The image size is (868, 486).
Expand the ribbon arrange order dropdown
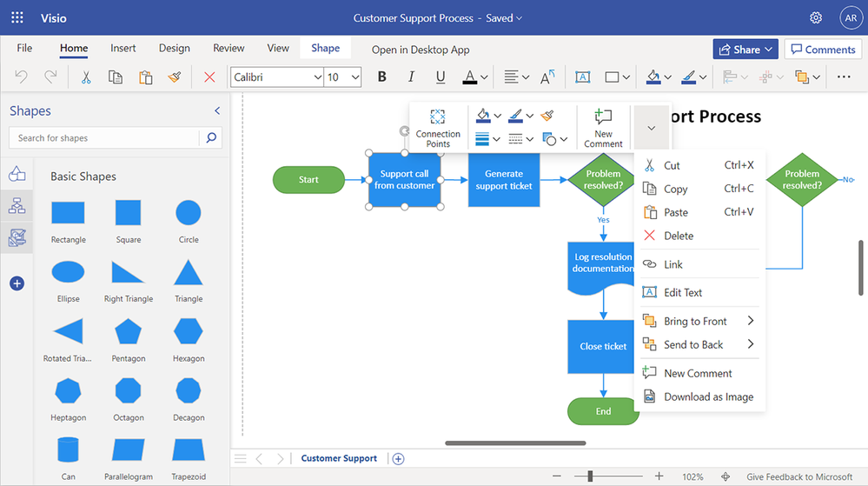[816, 77]
